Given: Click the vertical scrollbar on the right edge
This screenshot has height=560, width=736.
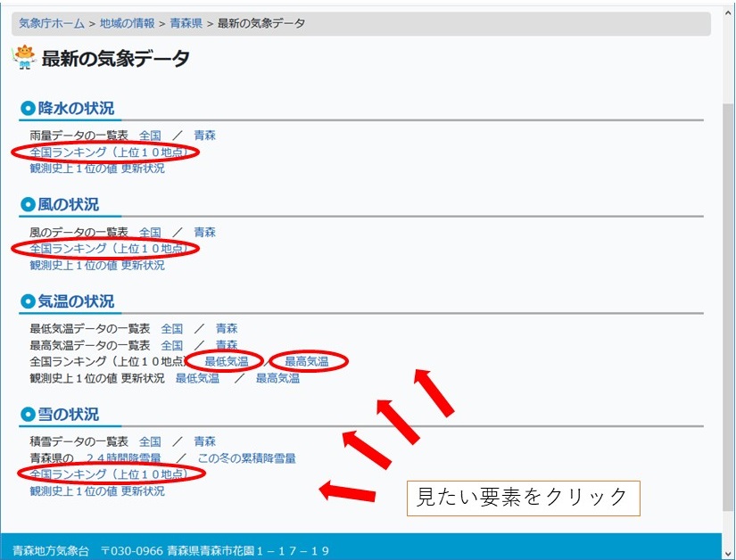Looking at the screenshot, I should pyautogui.click(x=728, y=268).
